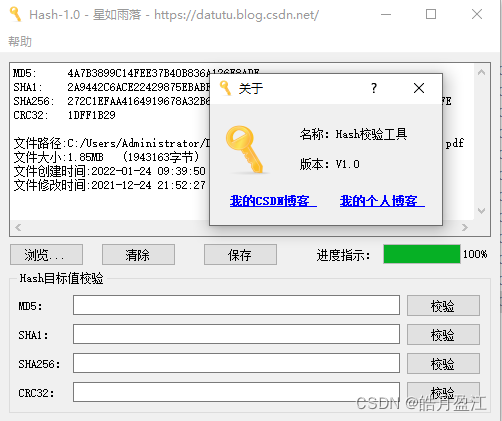Image resolution: width=502 pixels, height=421 pixels.
Task: Click the 浏览... button
Action: tap(46, 255)
